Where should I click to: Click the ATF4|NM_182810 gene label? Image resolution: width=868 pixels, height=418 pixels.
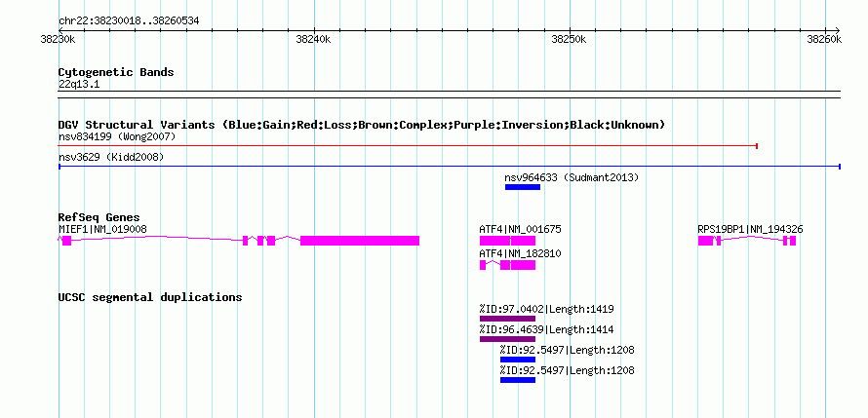(x=521, y=253)
